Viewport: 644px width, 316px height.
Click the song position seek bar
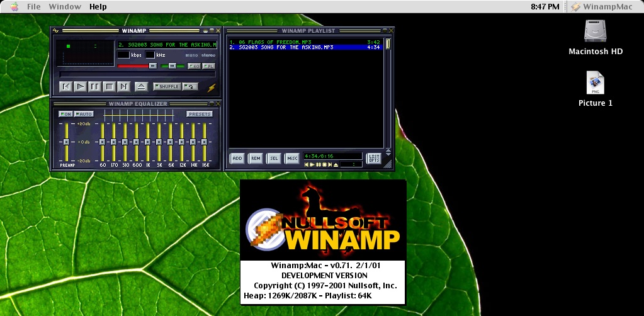tap(138, 74)
